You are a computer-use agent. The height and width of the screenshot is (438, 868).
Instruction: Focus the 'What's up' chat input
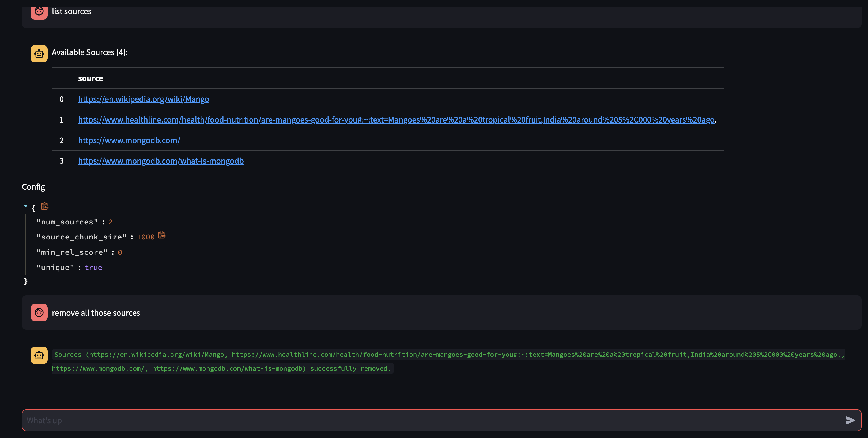point(431,420)
